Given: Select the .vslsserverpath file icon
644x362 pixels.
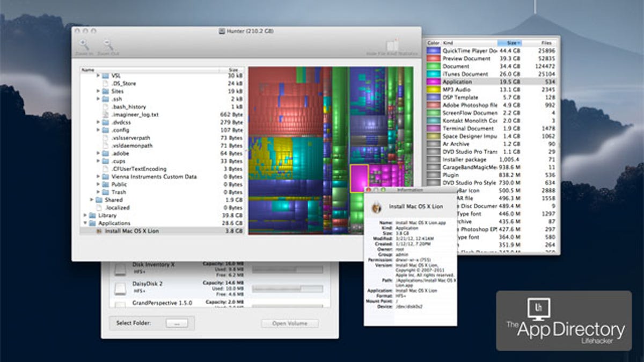Looking at the screenshot, I should pos(105,138).
